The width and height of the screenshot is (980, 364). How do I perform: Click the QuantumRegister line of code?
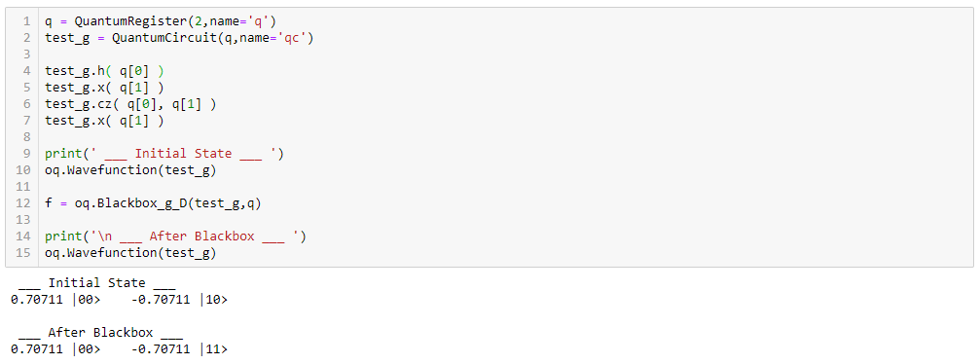pyautogui.click(x=160, y=21)
